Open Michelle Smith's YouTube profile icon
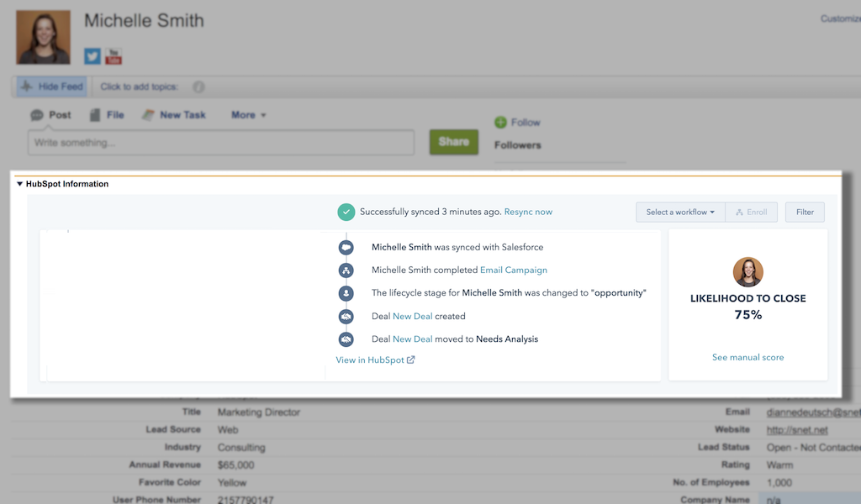 pos(113,55)
